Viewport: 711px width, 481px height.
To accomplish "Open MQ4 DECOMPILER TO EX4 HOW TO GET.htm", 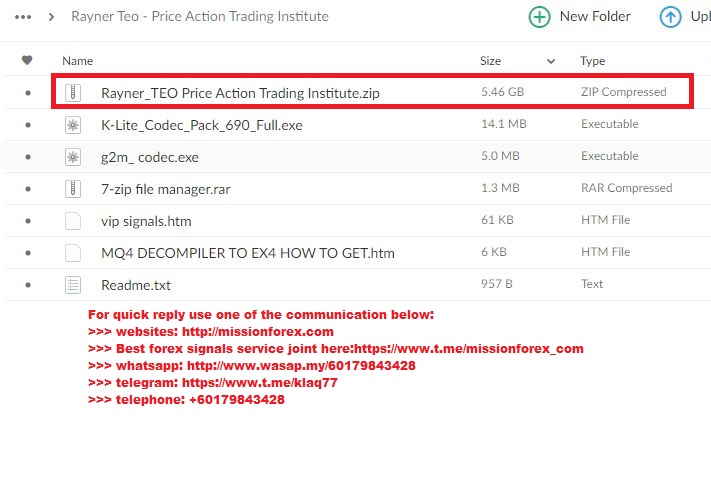I will pos(248,253).
